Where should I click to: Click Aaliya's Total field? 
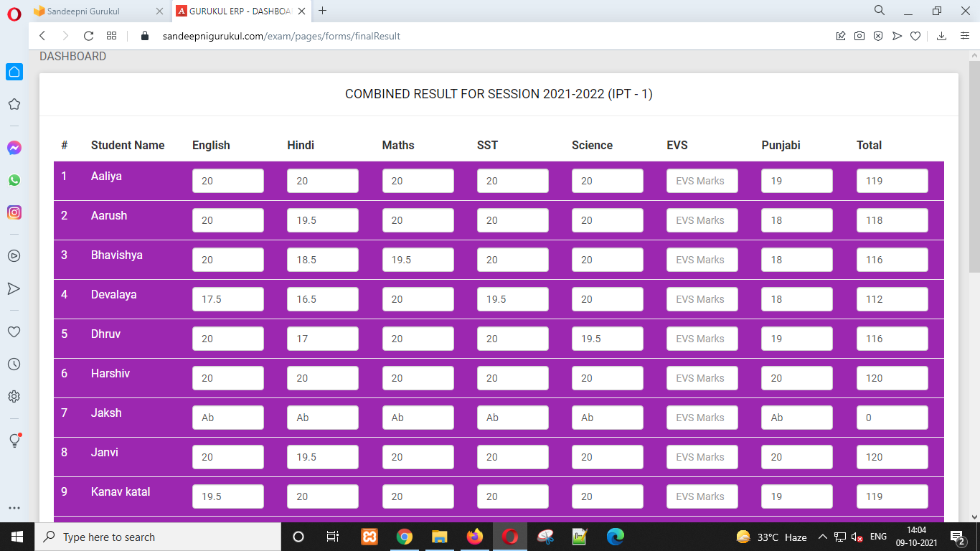click(x=892, y=181)
